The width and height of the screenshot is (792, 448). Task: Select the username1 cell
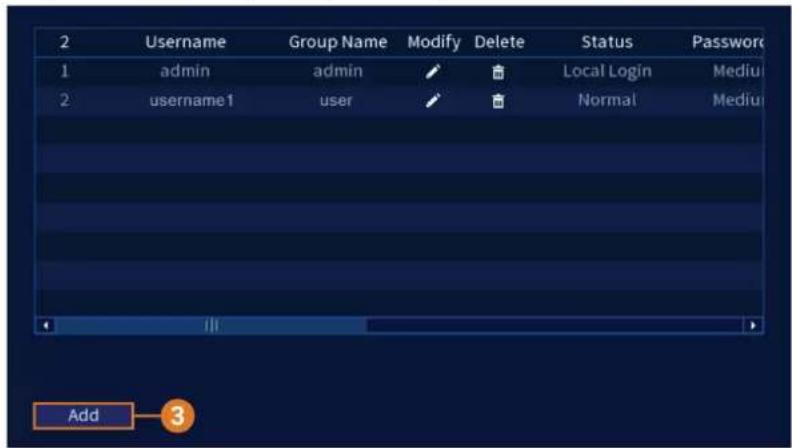click(192, 101)
